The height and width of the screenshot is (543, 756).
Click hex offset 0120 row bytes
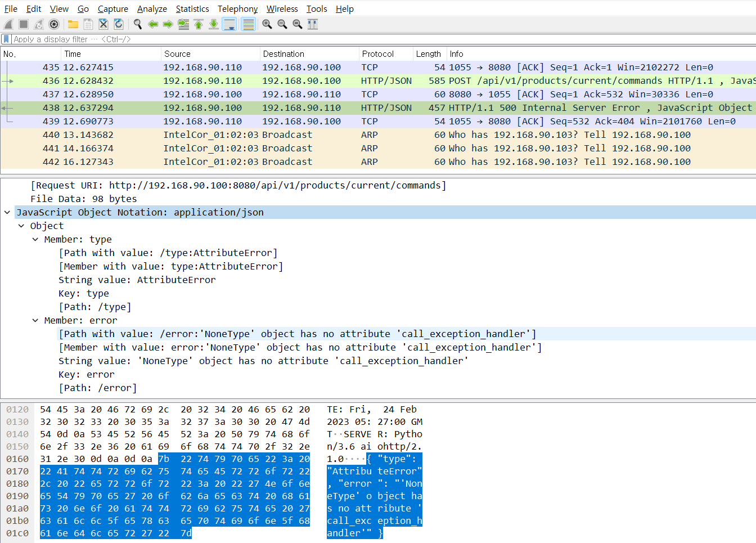(x=175, y=410)
